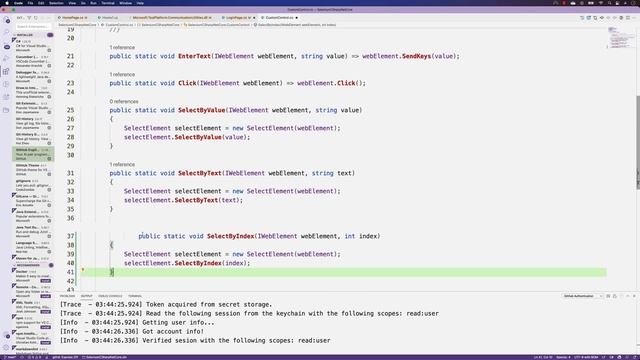Click the Apple menu icon
The width and height of the screenshot is (640, 360).
point(7,3)
